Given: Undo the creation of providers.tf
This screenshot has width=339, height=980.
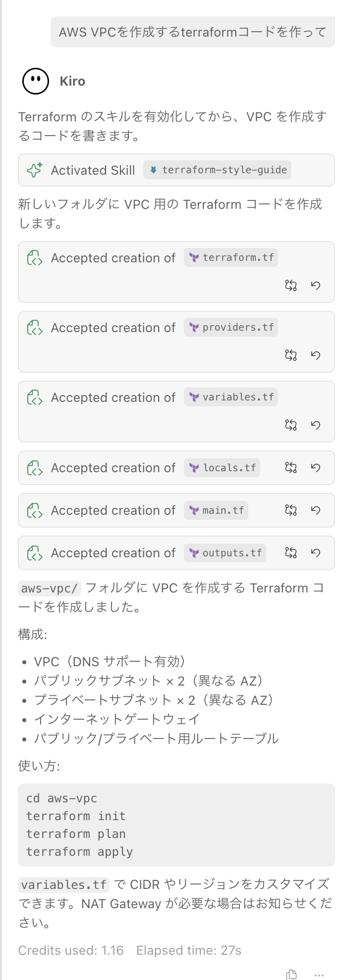Looking at the screenshot, I should point(316,355).
